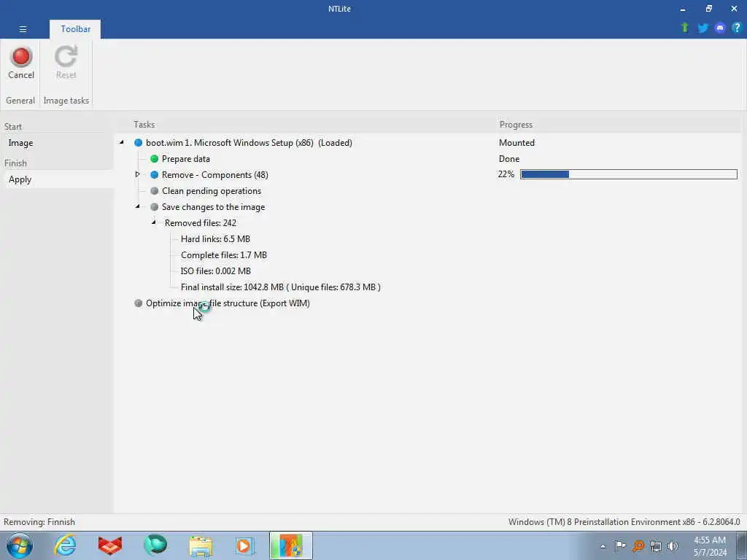Click orange magnifier tray icon
747x560 pixels.
pos(638,546)
